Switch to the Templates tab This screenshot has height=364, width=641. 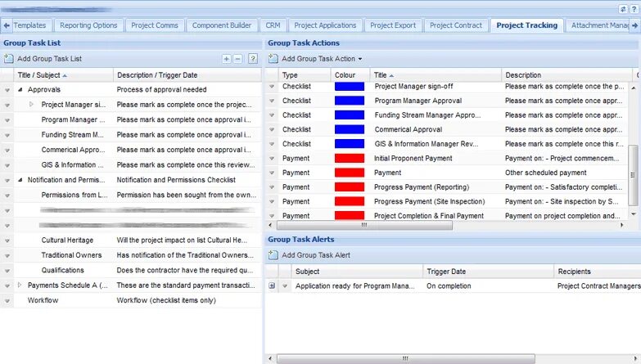tap(29, 25)
